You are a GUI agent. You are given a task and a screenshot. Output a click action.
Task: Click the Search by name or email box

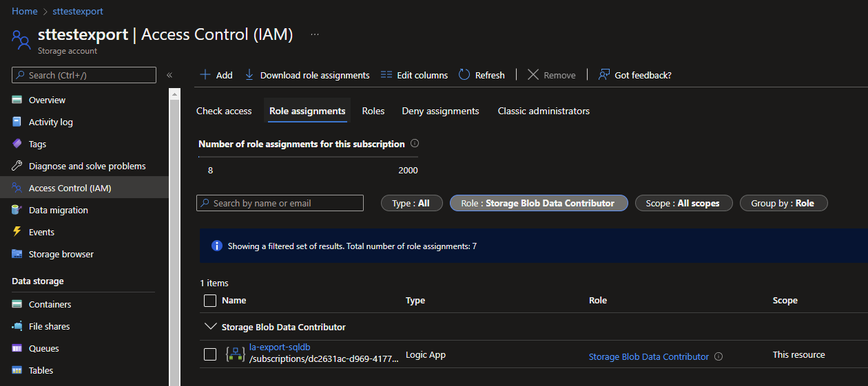tap(280, 203)
